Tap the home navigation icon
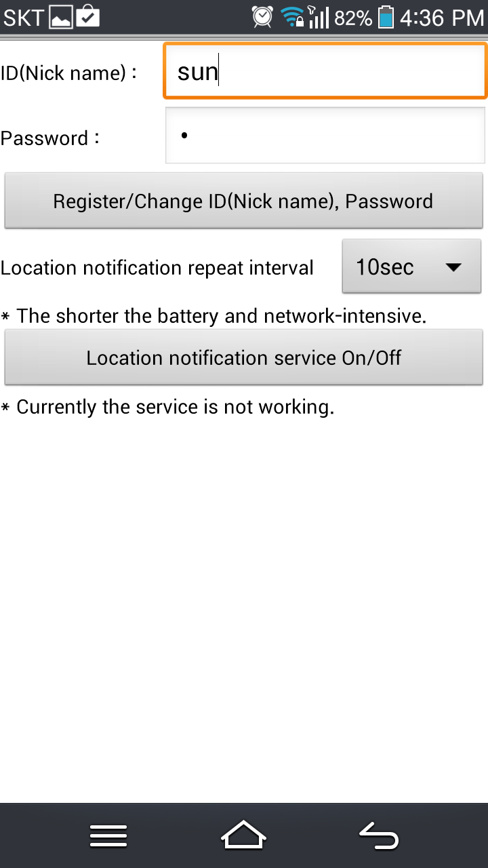 (x=243, y=835)
